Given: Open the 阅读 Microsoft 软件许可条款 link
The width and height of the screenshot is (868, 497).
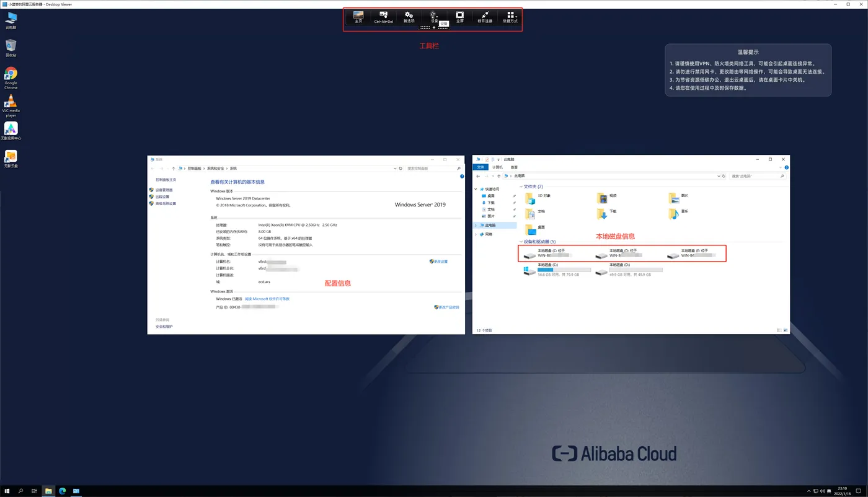Looking at the screenshot, I should 267,299.
